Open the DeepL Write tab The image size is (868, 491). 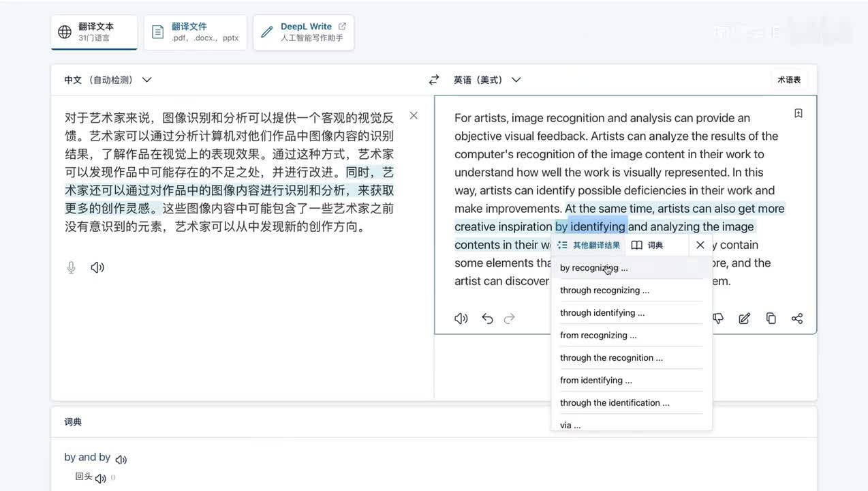pyautogui.click(x=304, y=32)
